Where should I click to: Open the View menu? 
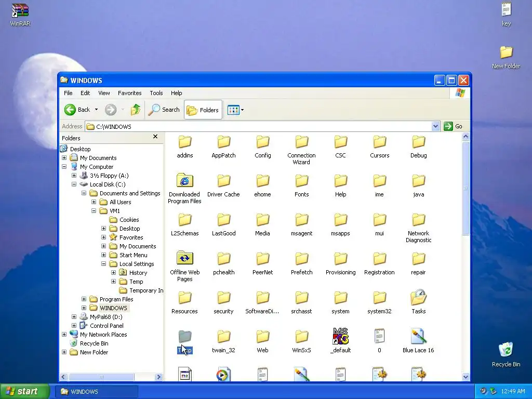104,93
